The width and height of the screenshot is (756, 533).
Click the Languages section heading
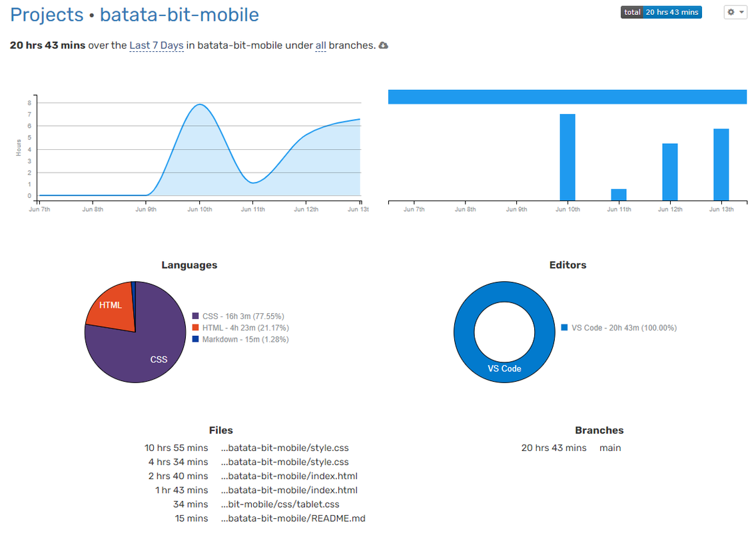189,265
